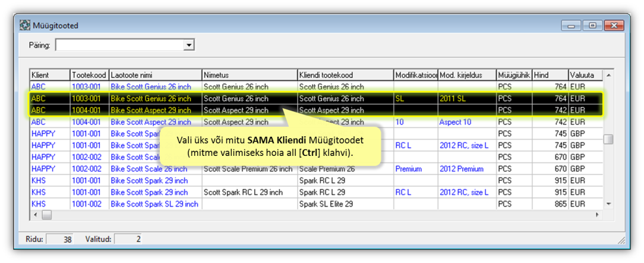The width and height of the screenshot is (644, 263).
Task: Click 'Bike Scott Scale 26 inch' cell
Action: point(156,169)
